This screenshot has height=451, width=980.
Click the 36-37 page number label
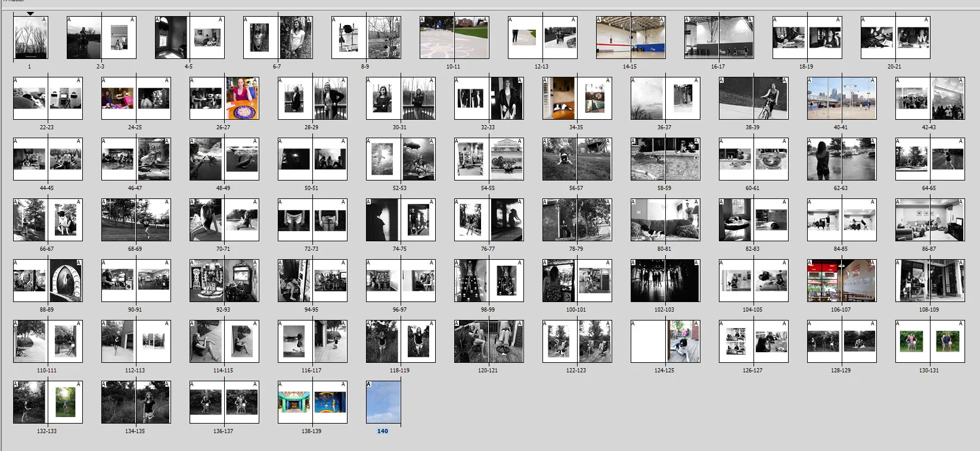(x=665, y=127)
